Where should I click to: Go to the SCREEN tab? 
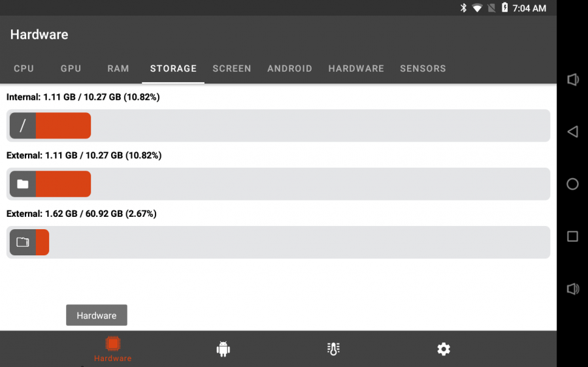coord(232,69)
